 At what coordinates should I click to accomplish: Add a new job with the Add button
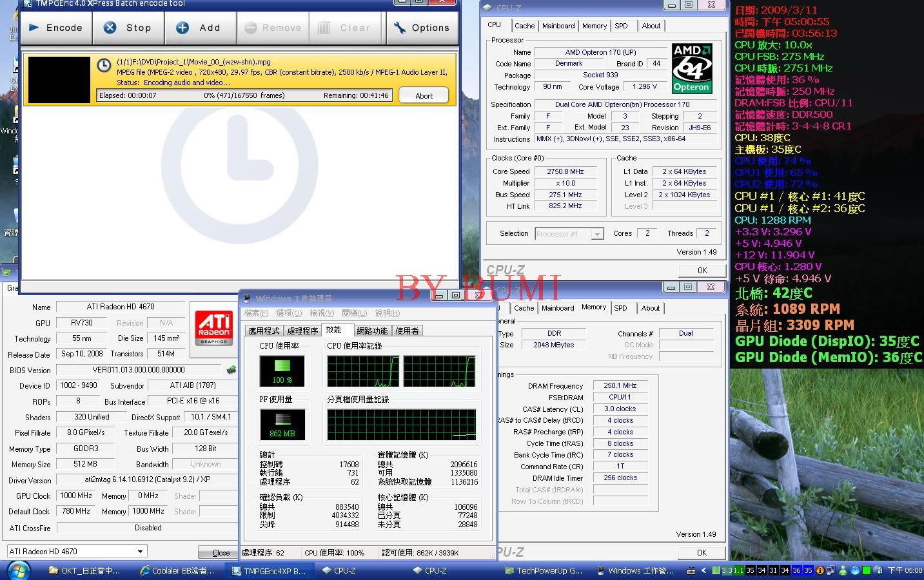click(x=199, y=28)
